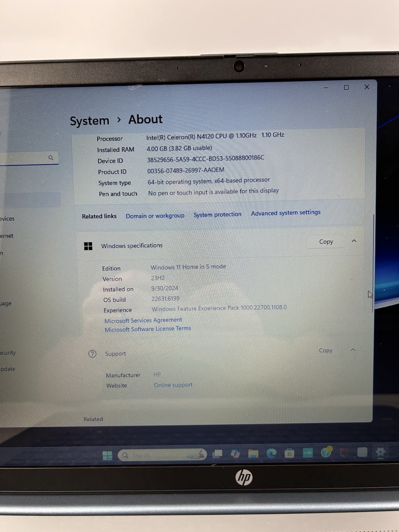The height and width of the screenshot is (532, 399).
Task: Click the Installed on date 9/30/2024
Action: (x=165, y=288)
